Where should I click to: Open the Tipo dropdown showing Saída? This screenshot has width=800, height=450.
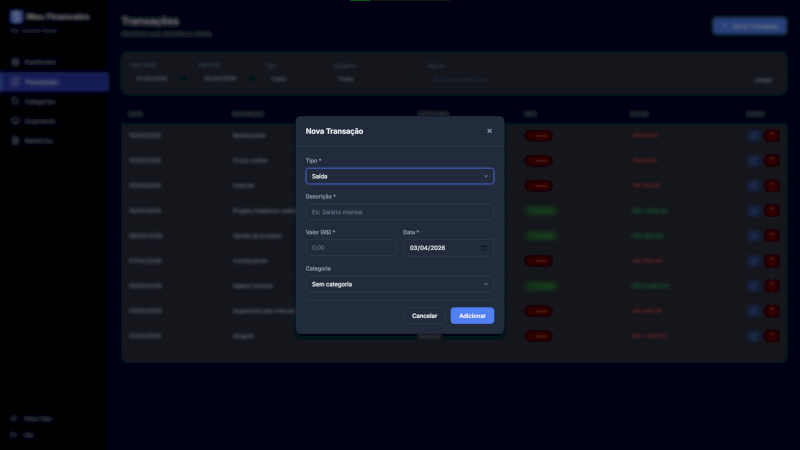coord(399,176)
